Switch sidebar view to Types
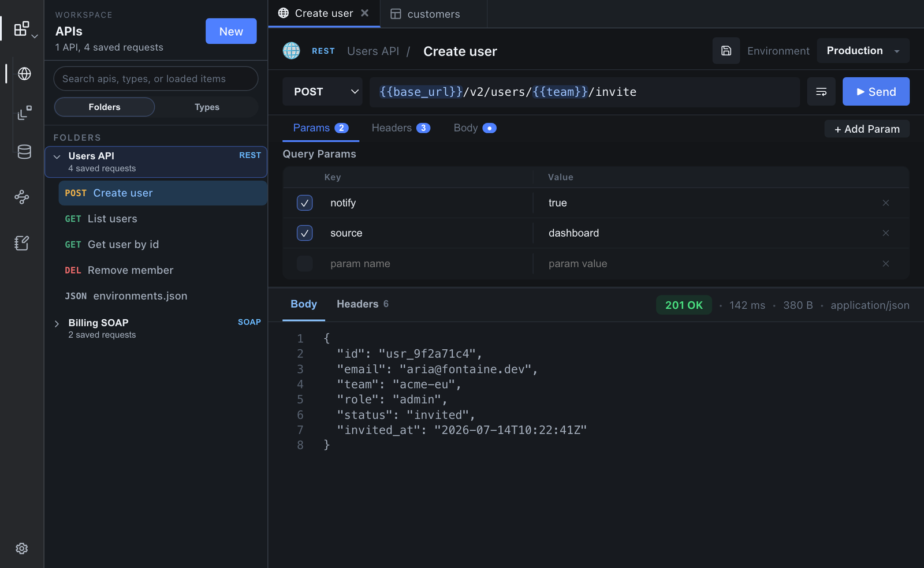The width and height of the screenshot is (924, 568). (207, 107)
